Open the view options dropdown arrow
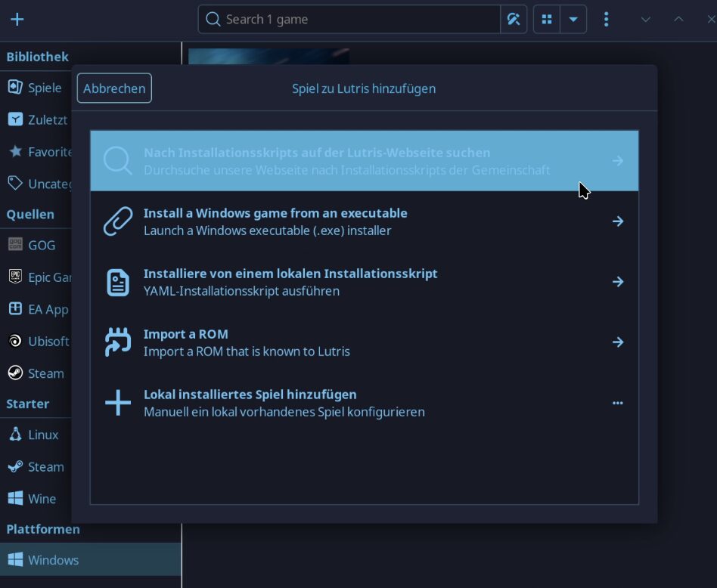Screen dimensions: 717x588 tap(573, 20)
